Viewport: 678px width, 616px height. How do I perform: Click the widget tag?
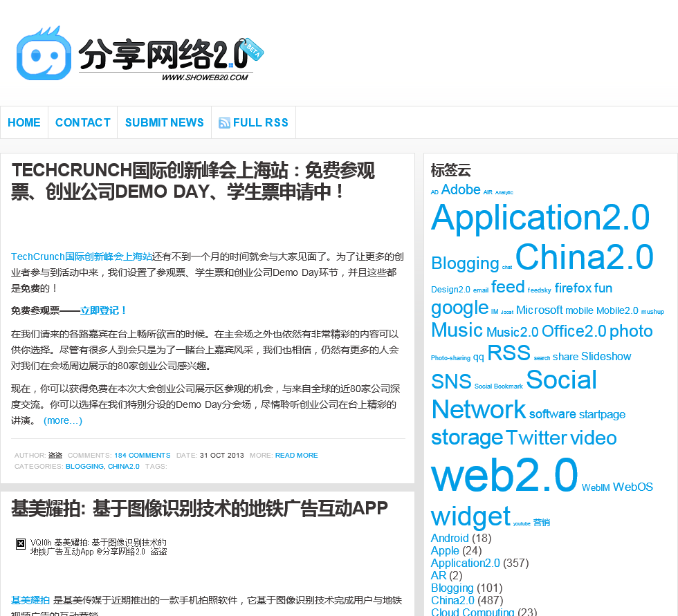point(471,516)
